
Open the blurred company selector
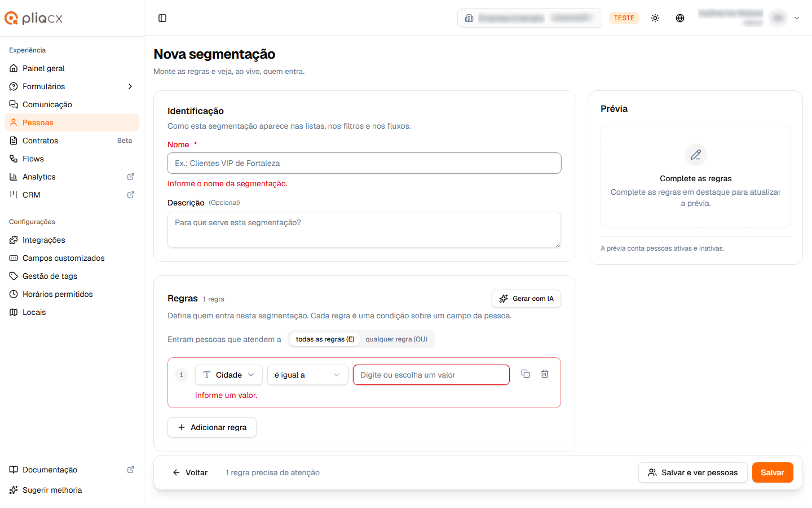point(529,18)
